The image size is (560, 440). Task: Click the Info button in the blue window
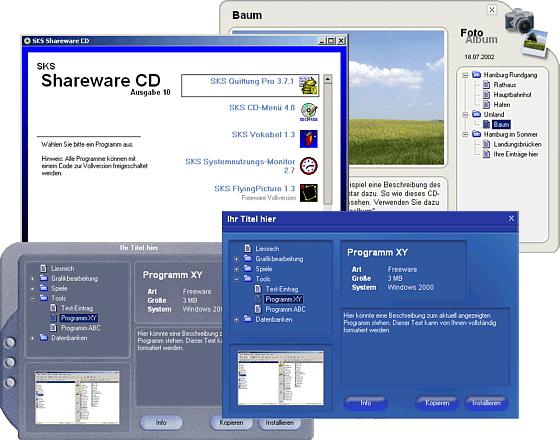click(366, 403)
